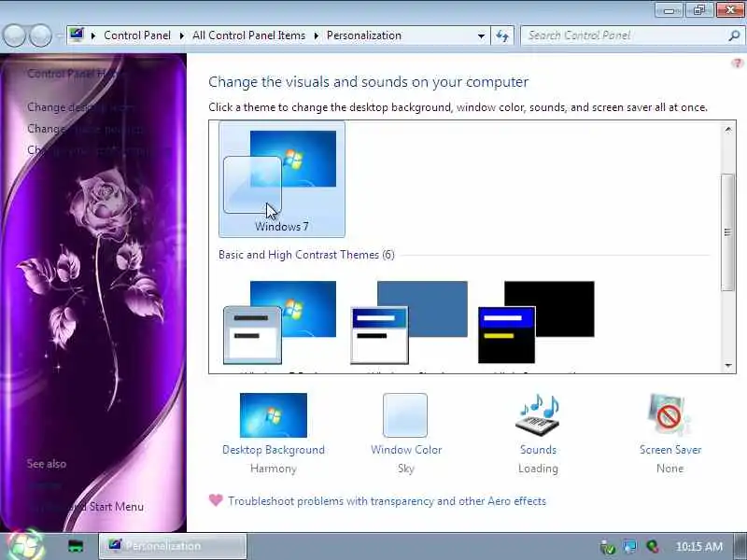Expand arrow after All Control Panel Items
The height and width of the screenshot is (560, 747).
pos(316,35)
